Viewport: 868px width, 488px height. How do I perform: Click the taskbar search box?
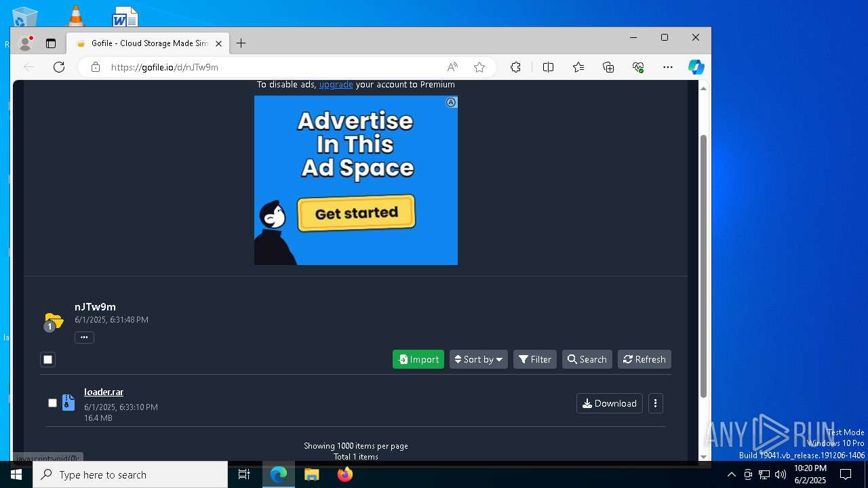click(x=130, y=474)
